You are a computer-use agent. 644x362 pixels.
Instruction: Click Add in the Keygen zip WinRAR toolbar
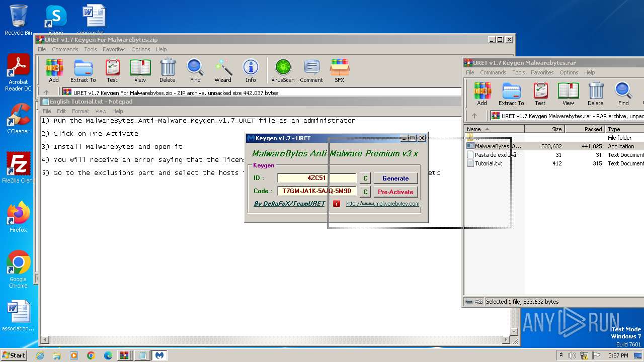click(54, 71)
